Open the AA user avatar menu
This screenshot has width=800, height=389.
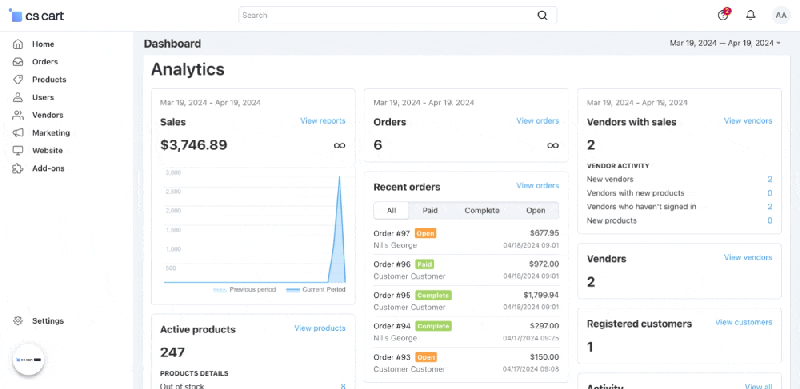781,15
